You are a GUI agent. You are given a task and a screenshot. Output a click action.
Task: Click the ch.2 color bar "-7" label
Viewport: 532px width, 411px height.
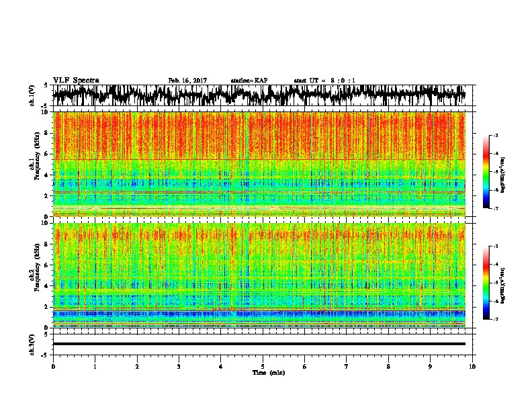(x=496, y=320)
